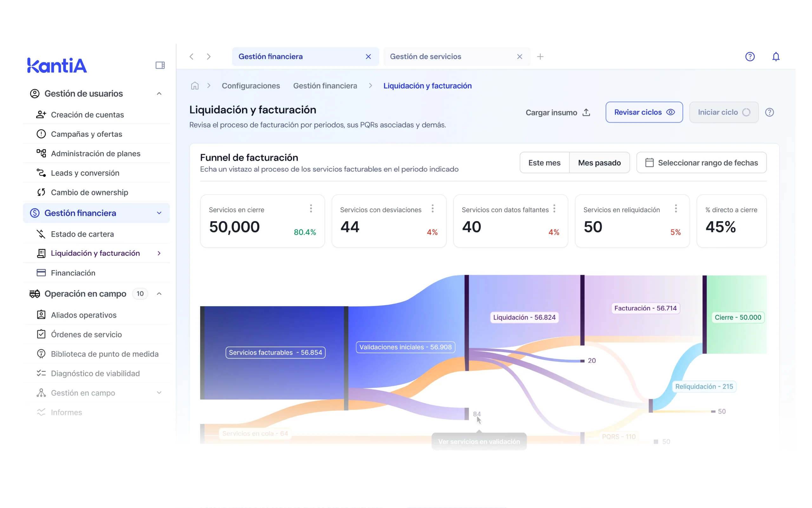
Task: Click the calendar icon in Seleccionar rango de fechas
Action: [x=650, y=162]
